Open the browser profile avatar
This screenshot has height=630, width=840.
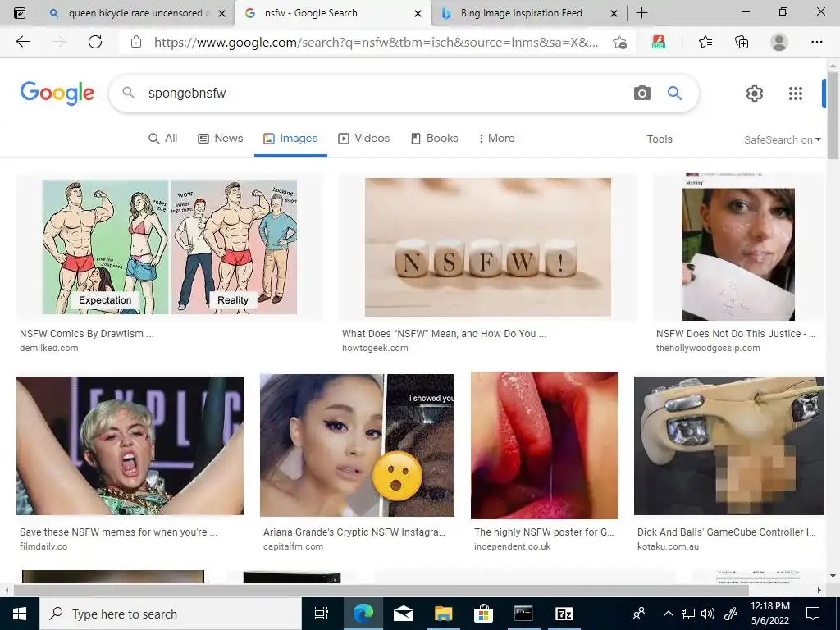click(x=778, y=42)
